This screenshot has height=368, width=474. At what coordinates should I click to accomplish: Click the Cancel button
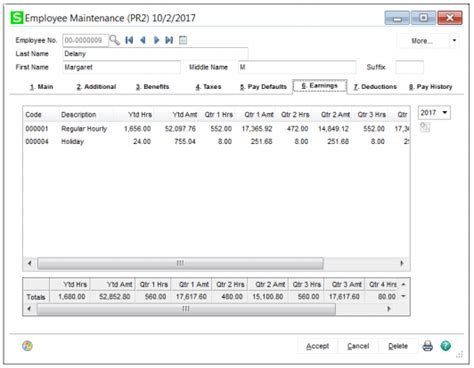[x=358, y=346]
